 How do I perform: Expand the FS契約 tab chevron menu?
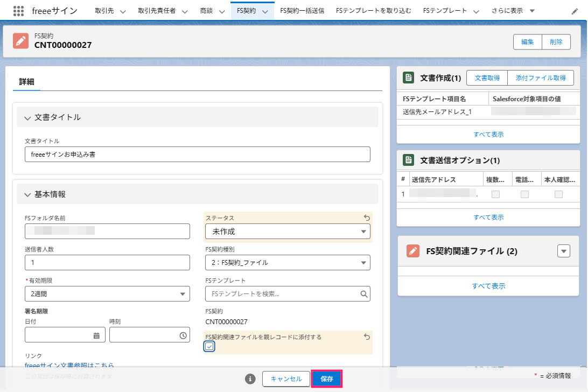[265, 11]
